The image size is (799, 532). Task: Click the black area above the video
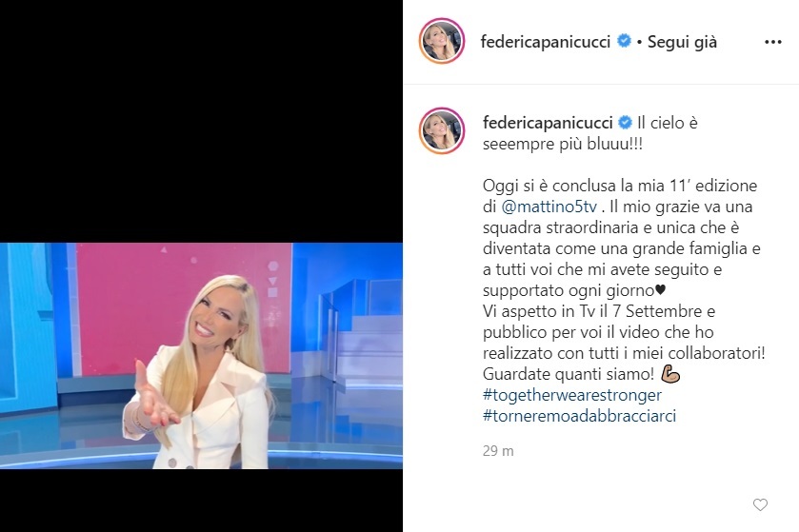click(201, 121)
